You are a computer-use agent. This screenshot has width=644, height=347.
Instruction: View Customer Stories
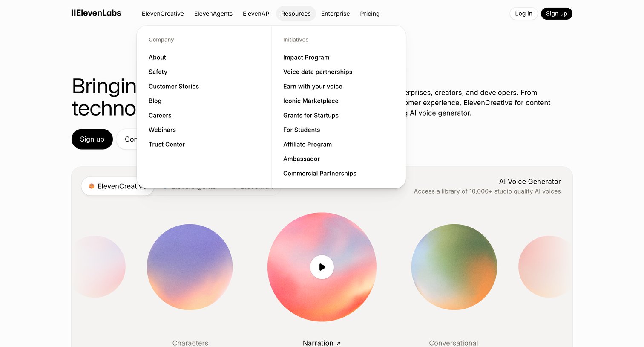(x=174, y=86)
